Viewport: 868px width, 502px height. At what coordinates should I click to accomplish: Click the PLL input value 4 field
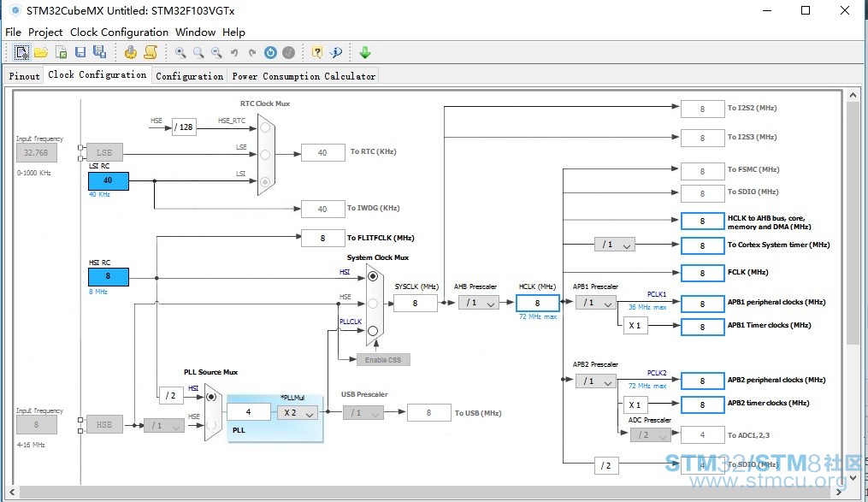tap(249, 412)
